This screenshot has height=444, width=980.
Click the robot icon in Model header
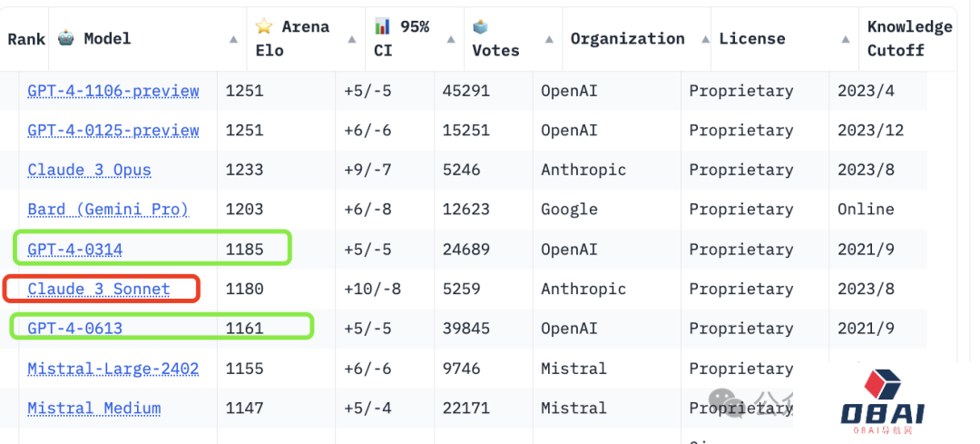[x=66, y=38]
